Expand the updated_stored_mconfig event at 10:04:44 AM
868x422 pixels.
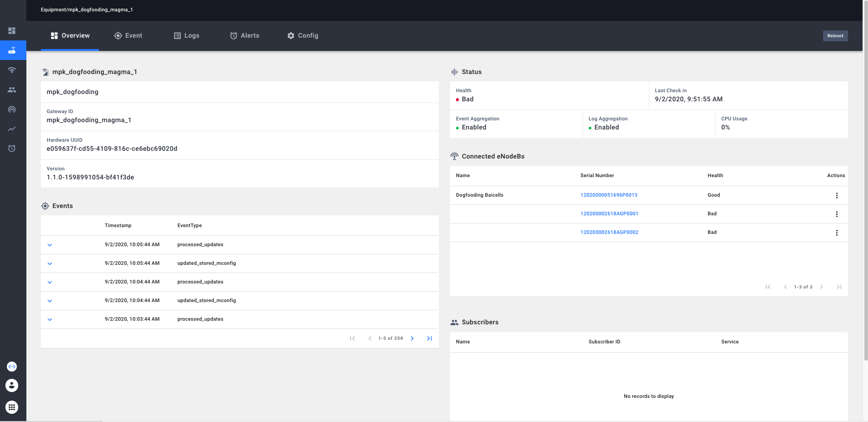coord(50,301)
